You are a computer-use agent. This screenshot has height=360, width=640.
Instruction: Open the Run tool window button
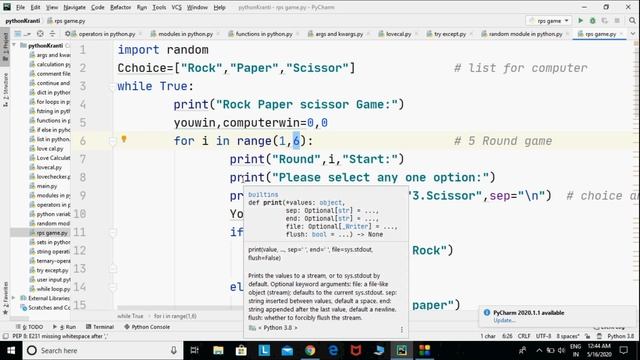point(64,327)
